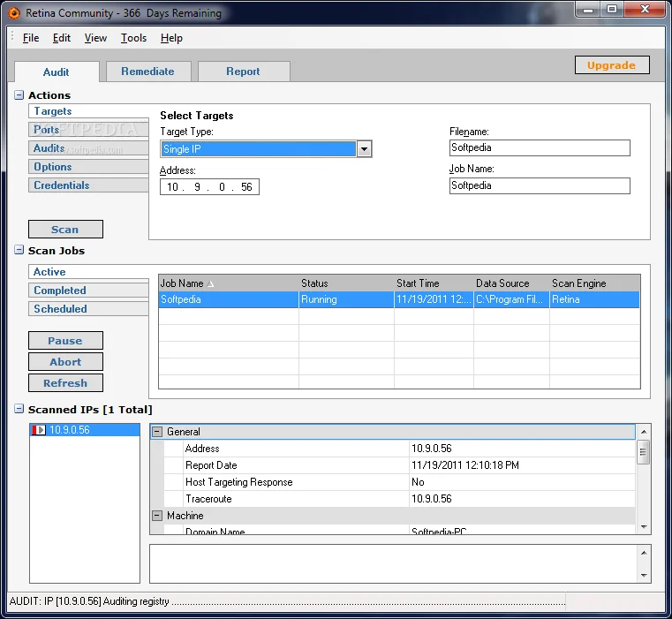Show Scheduled scan jobs
The height and width of the screenshot is (619, 672).
(x=88, y=309)
